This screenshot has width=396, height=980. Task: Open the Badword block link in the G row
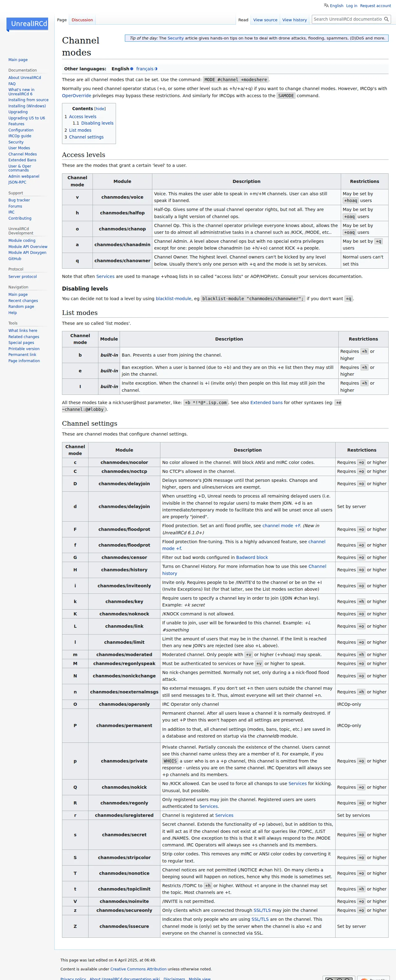pyautogui.click(x=252, y=557)
